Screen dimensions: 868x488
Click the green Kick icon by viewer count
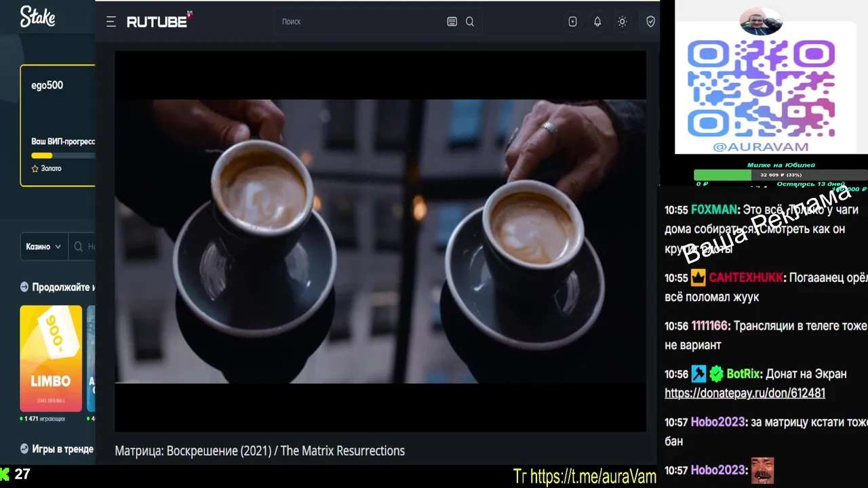point(5,474)
